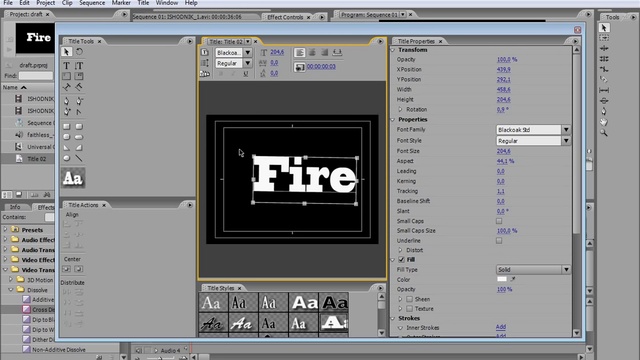Select the Convert Anchor Point tool

[x=79, y=111]
